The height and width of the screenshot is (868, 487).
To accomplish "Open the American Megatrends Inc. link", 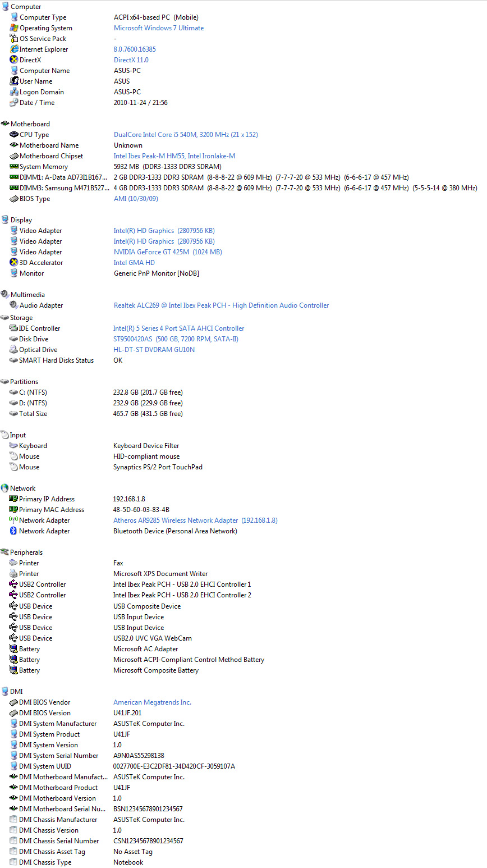I will 152,702.
